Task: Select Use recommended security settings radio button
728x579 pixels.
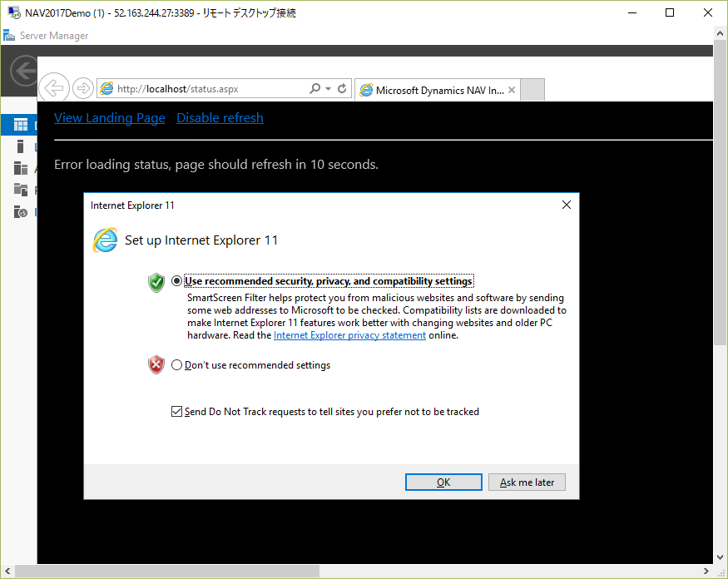Action: [x=176, y=281]
